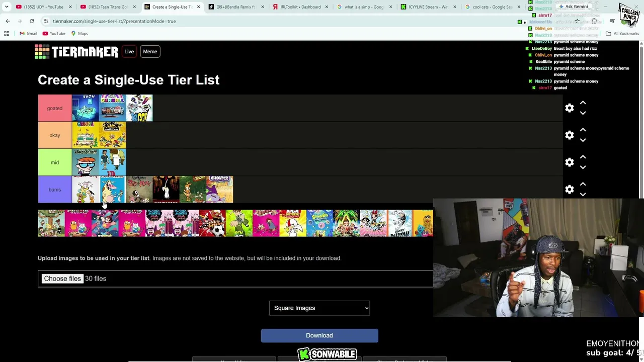
Task: Switch to the IRLToolkit Dashboard tab
Action: 300,7
